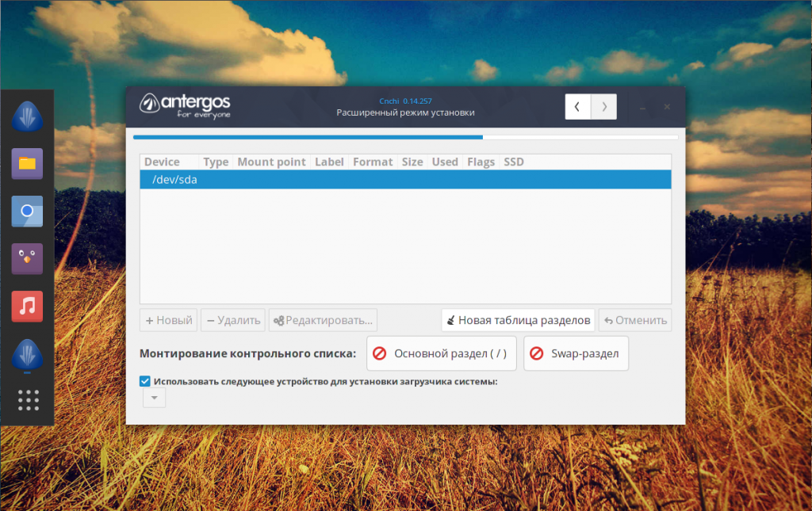The image size is (812, 511).
Task: Open the top blue Cnchi dock icon
Action: click(27, 116)
